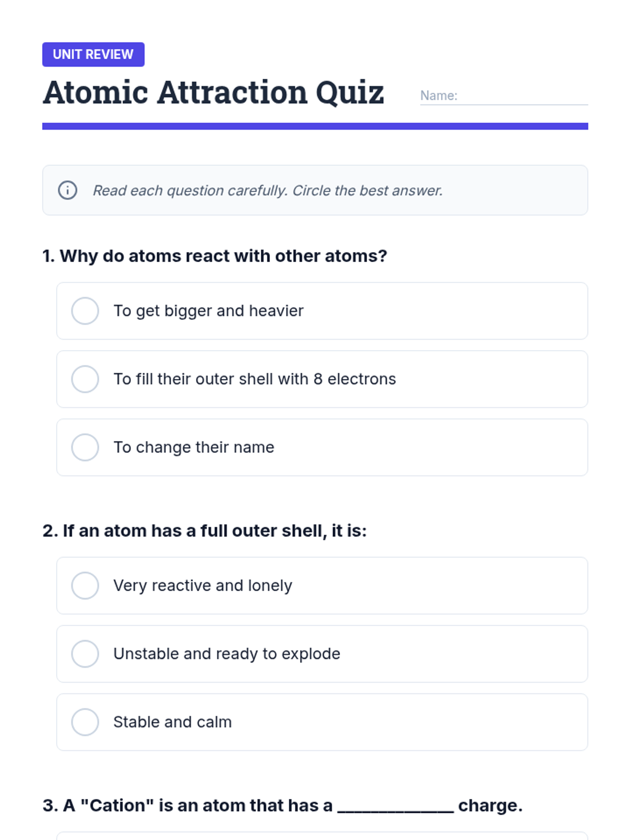
Task: Click the 'Read each question carefully' instruction text
Action: click(x=268, y=191)
